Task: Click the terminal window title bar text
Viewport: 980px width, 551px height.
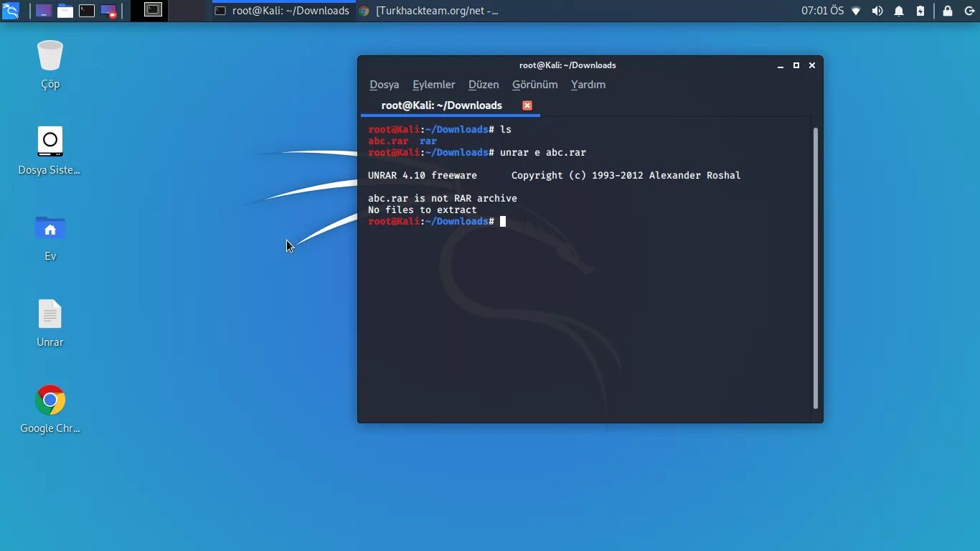Action: click(x=567, y=65)
